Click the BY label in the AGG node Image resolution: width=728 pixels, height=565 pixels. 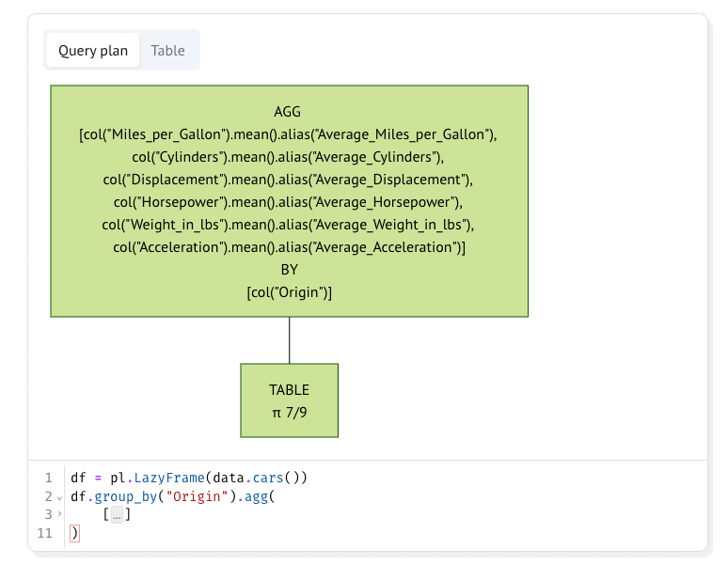289,270
